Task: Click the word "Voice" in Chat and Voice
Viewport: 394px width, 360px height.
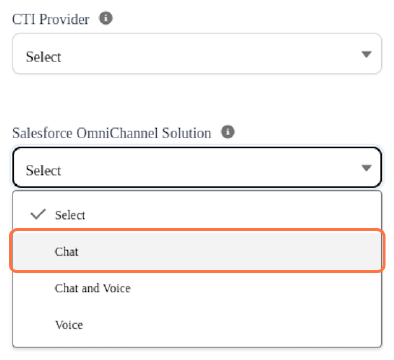Action: coord(117,288)
